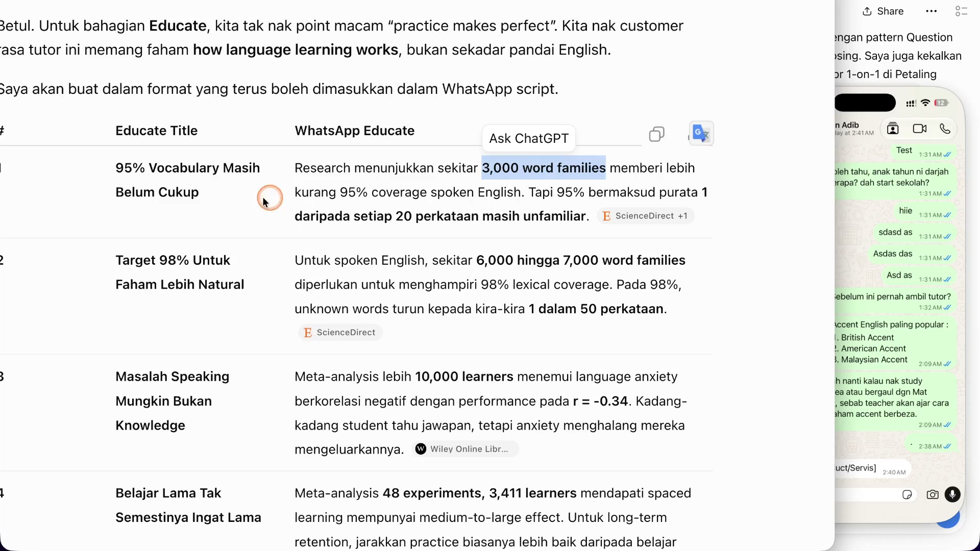Viewport: 980px width, 551px height.
Task: Open the Wiley Online Library citation chip
Action: point(465,449)
